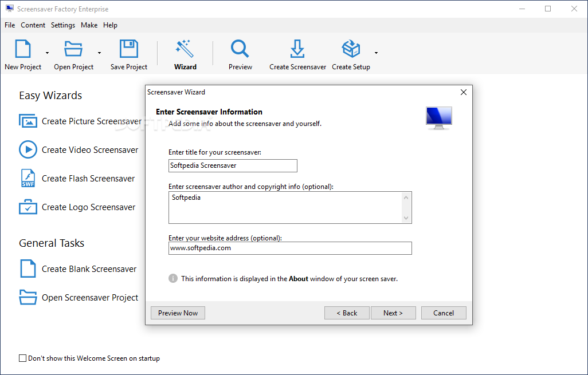Viewport: 588px width, 375px height.
Task: Go to previous step with Back button
Action: coord(347,313)
